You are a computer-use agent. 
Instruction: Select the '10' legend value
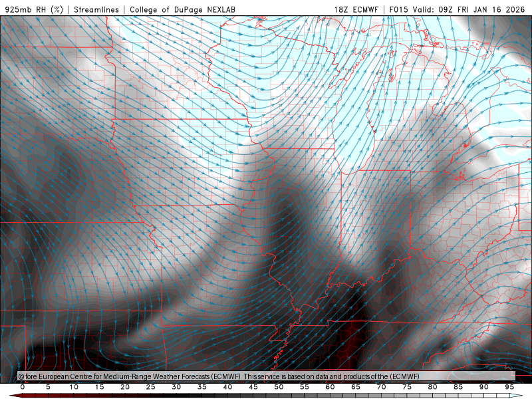coord(74,387)
